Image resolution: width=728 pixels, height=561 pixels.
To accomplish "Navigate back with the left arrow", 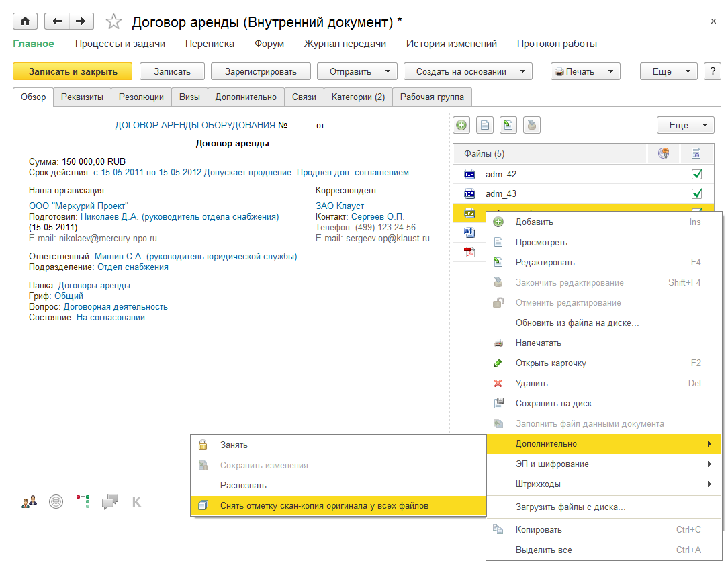I will pyautogui.click(x=57, y=21).
